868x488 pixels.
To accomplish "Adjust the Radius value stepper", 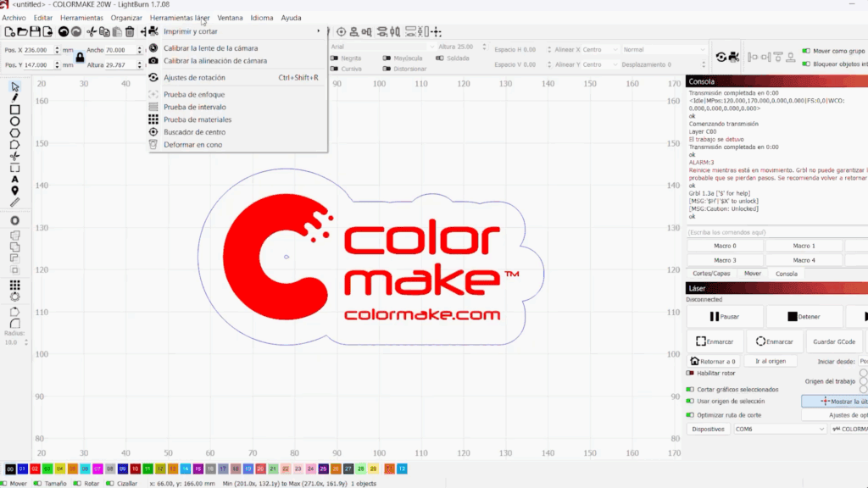I will (x=26, y=342).
